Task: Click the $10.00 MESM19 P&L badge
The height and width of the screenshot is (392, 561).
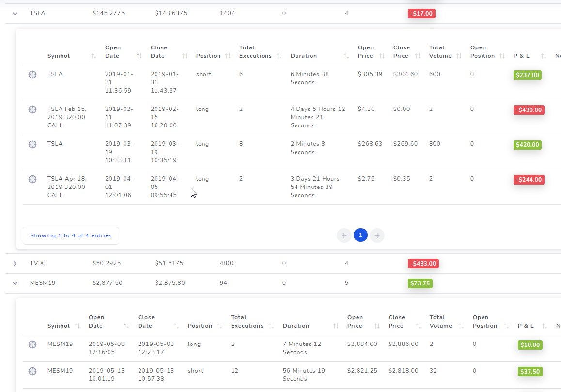Action: [530, 345]
